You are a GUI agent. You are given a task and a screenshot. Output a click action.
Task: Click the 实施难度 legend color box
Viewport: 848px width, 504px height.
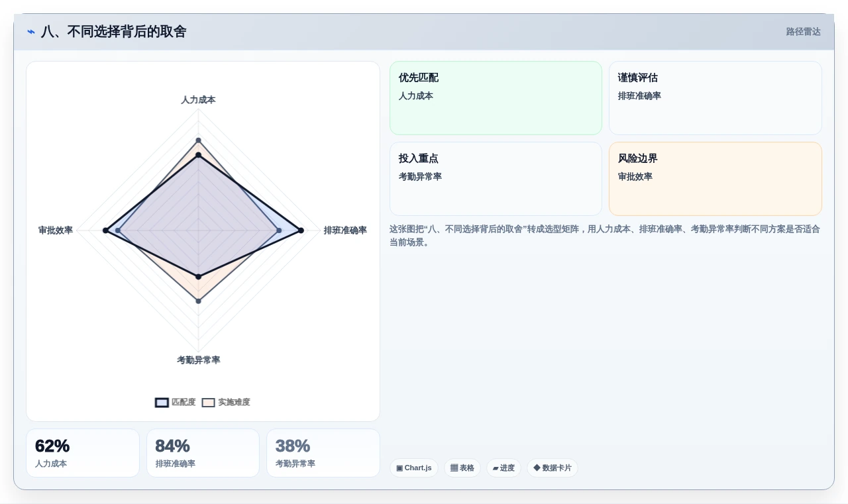click(208, 402)
